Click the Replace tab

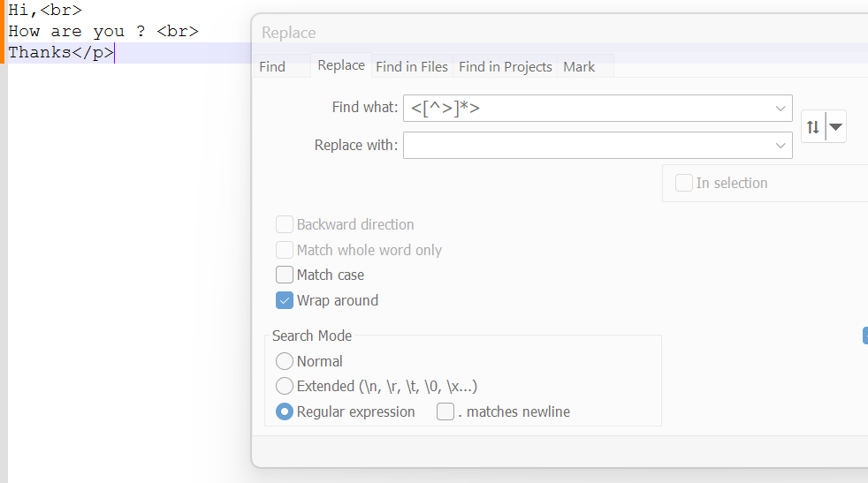pyautogui.click(x=341, y=65)
